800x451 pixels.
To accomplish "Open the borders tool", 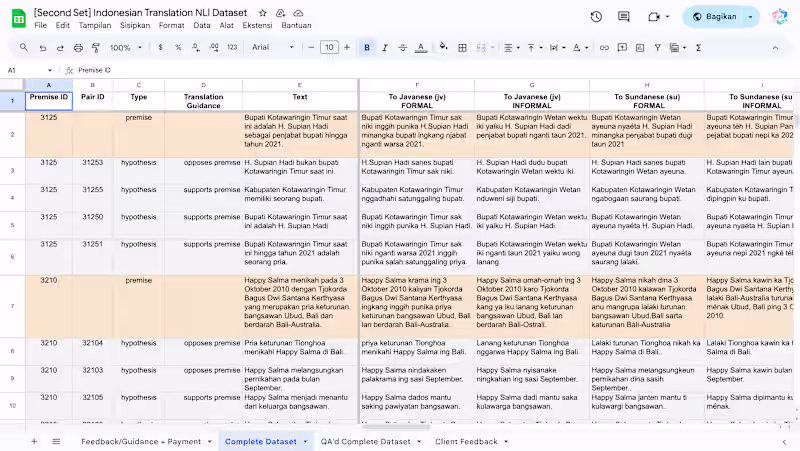I will 462,47.
